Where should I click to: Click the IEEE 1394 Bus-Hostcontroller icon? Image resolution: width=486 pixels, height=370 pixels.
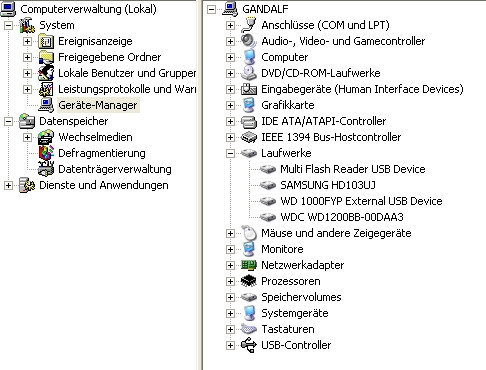249,137
